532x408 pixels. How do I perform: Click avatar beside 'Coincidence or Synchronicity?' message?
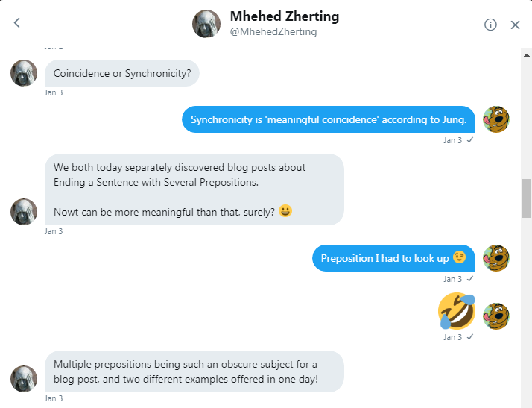coord(24,73)
